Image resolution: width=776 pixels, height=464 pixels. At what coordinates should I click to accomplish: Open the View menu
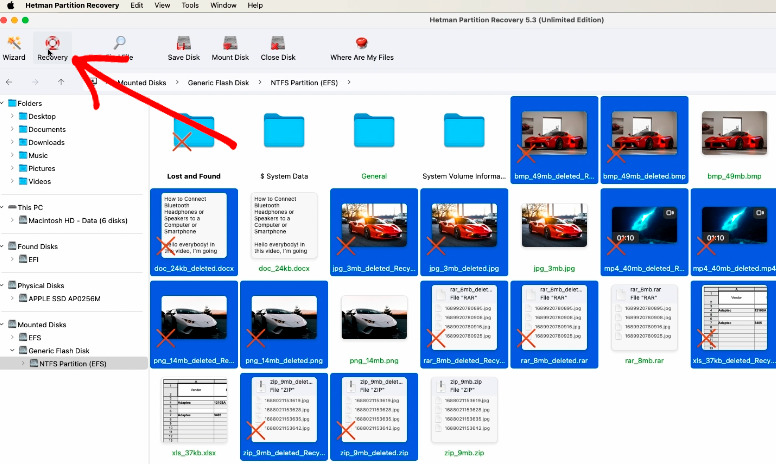point(162,5)
